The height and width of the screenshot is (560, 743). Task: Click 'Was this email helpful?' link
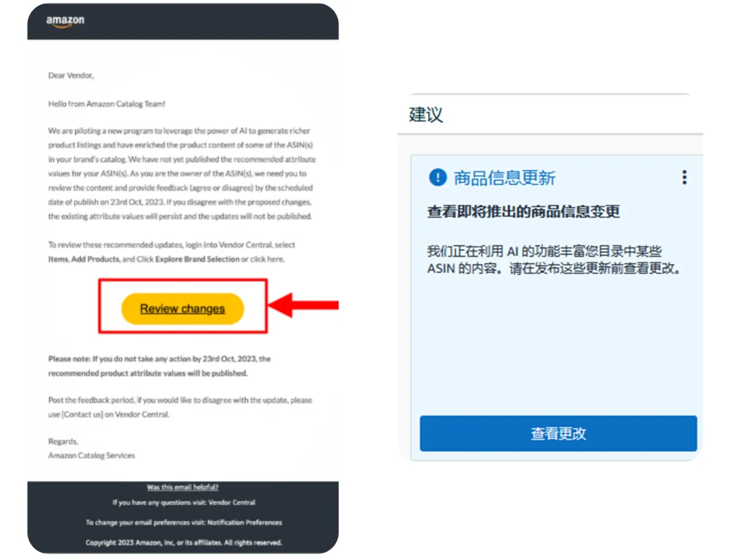pyautogui.click(x=182, y=487)
